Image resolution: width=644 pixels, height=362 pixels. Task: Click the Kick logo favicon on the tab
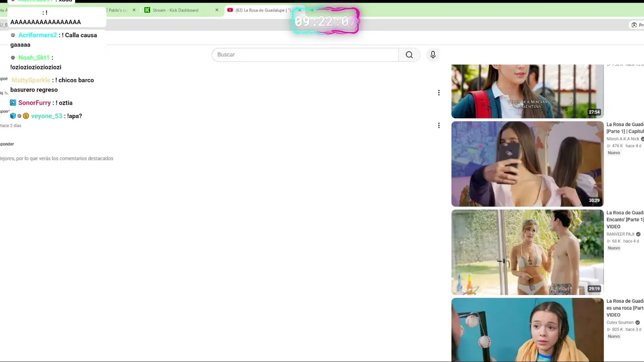147,10
